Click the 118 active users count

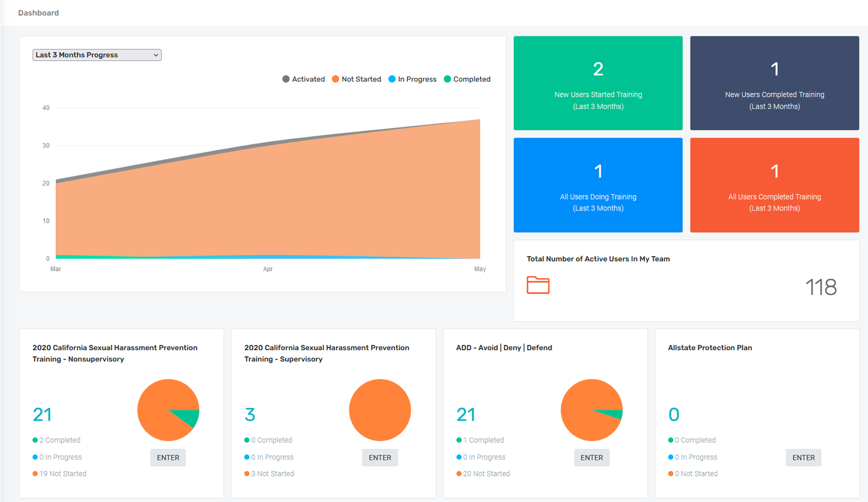click(820, 287)
